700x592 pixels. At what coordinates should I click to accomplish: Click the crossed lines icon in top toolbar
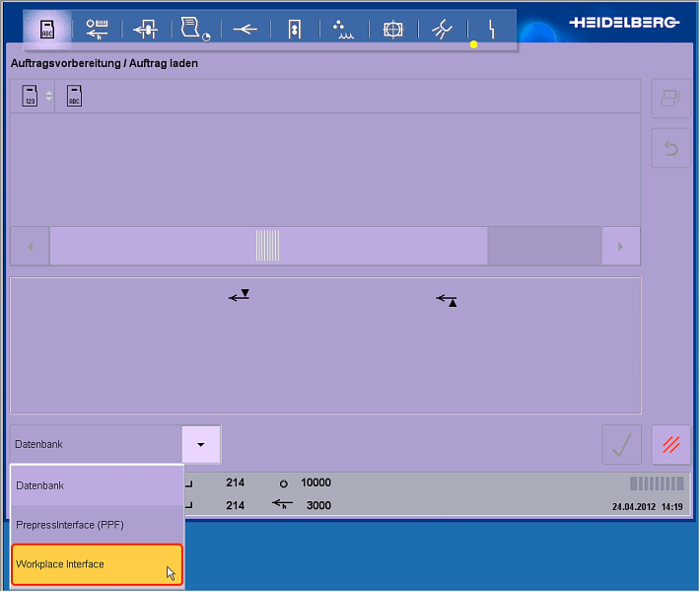click(442, 30)
